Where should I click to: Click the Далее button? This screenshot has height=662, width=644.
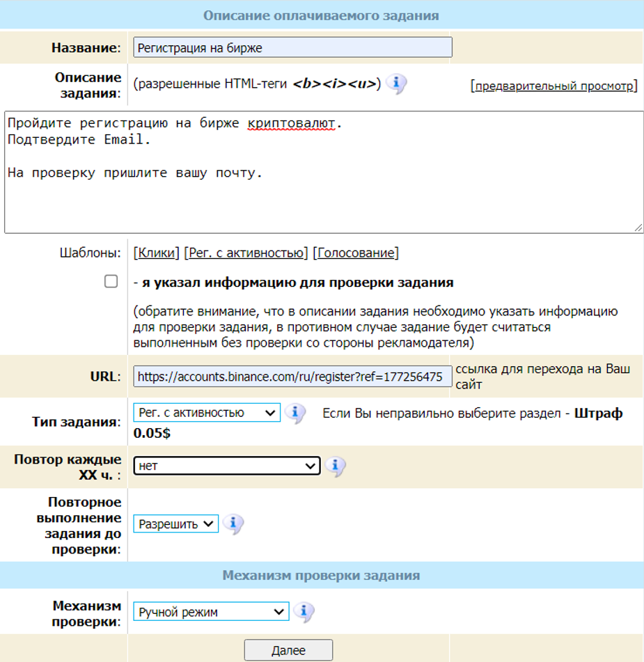coord(288,650)
